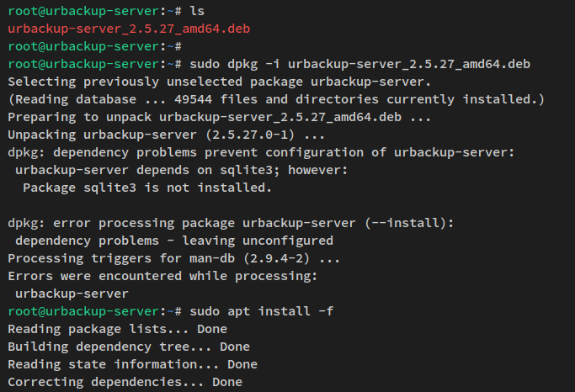This screenshot has height=392, width=575.
Task: Click 'Reading package lists... Done' line
Action: pos(117,329)
